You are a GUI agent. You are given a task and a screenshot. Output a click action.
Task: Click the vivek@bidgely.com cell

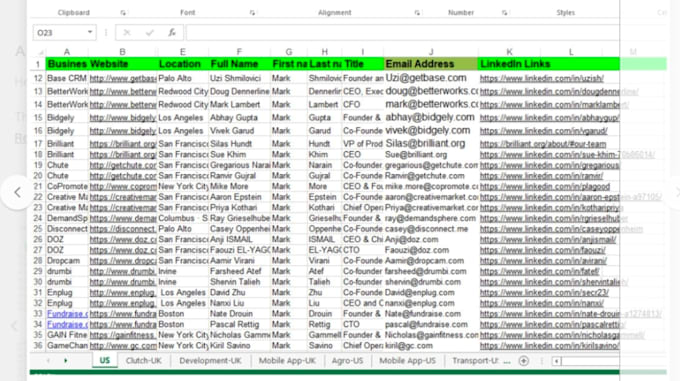(x=431, y=130)
